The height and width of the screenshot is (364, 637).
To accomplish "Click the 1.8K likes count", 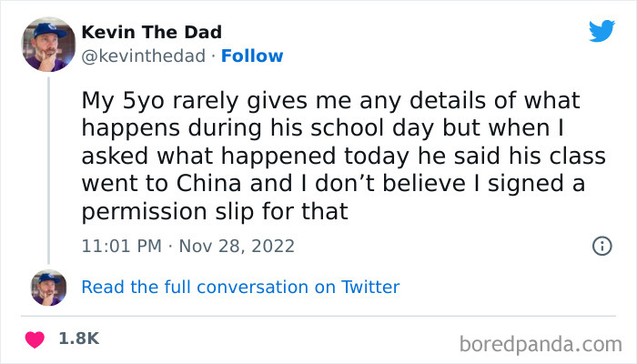I will click(x=78, y=339).
